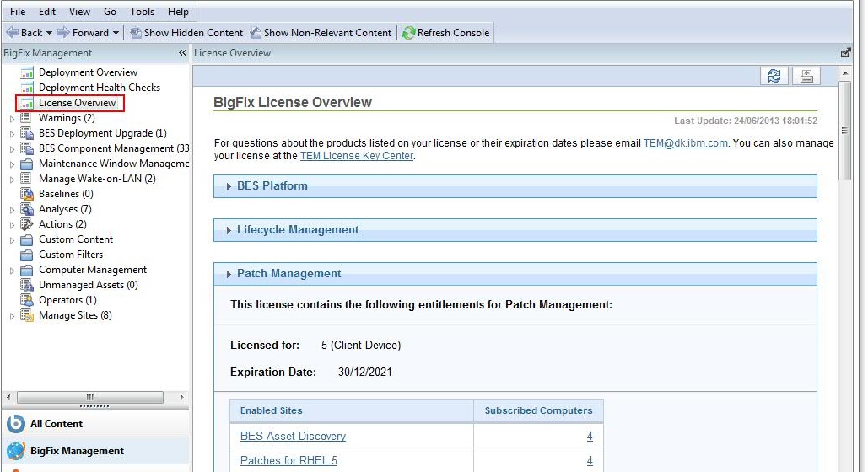Click the BES Component Management icon
Image resolution: width=868 pixels, height=472 pixels.
point(27,148)
